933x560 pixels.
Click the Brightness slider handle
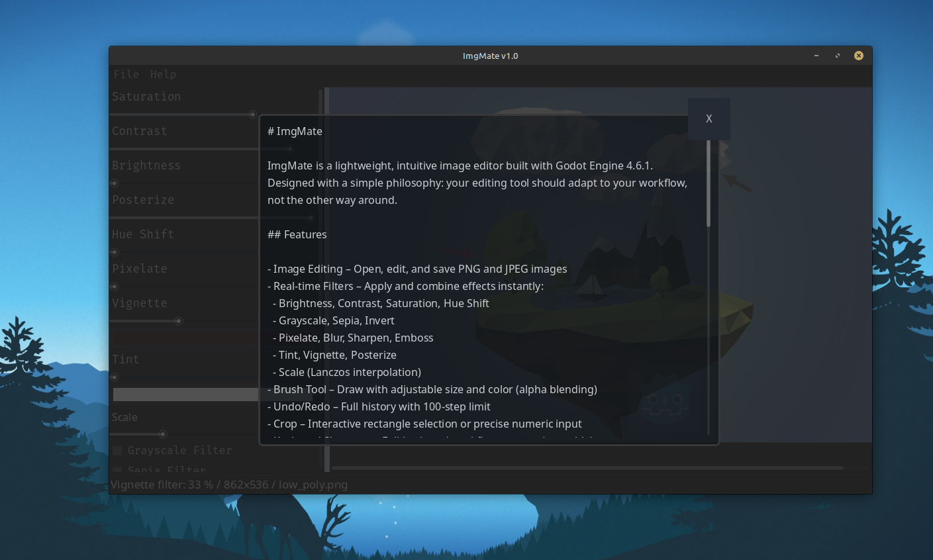tap(115, 183)
